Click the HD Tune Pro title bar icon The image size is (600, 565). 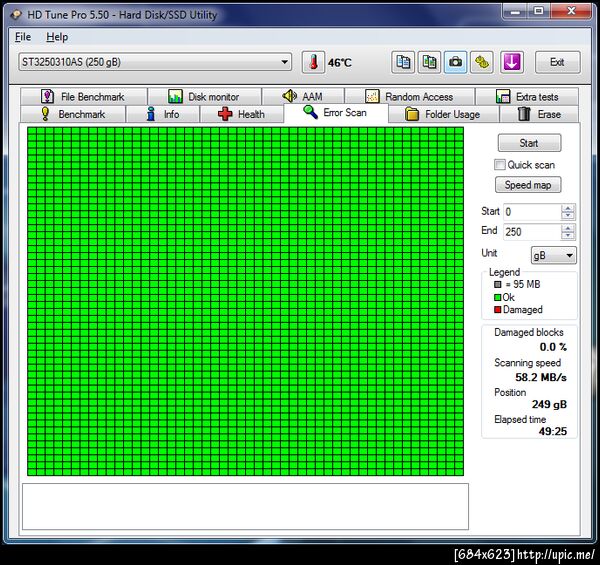(16, 15)
